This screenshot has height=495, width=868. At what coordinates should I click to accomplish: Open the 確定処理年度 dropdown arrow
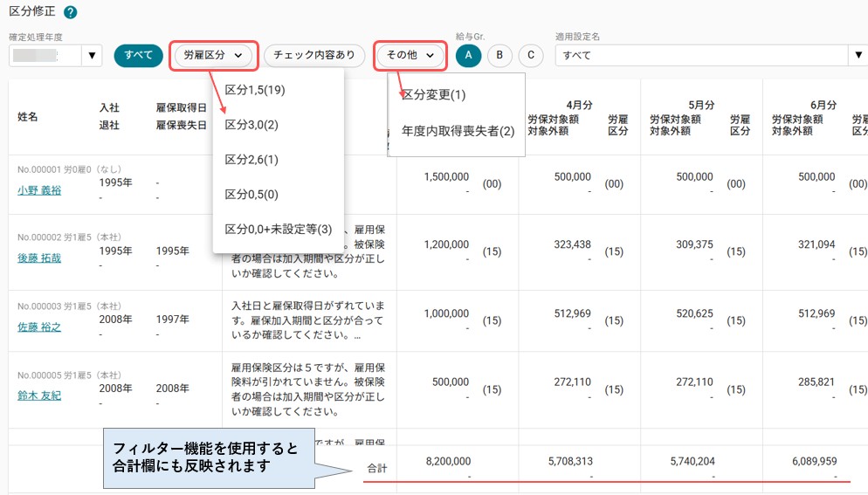[x=92, y=55]
